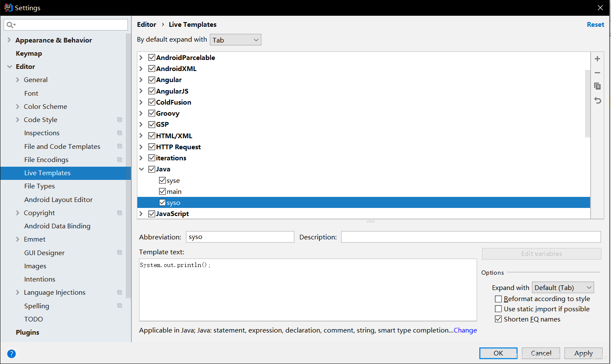The image size is (611, 364).
Task: Close the Settings dialog window
Action: pos(600,8)
